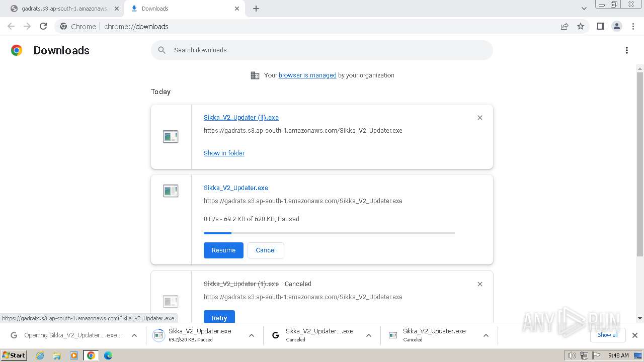Go back using the browser back arrow
644x362 pixels.
coord(11,26)
